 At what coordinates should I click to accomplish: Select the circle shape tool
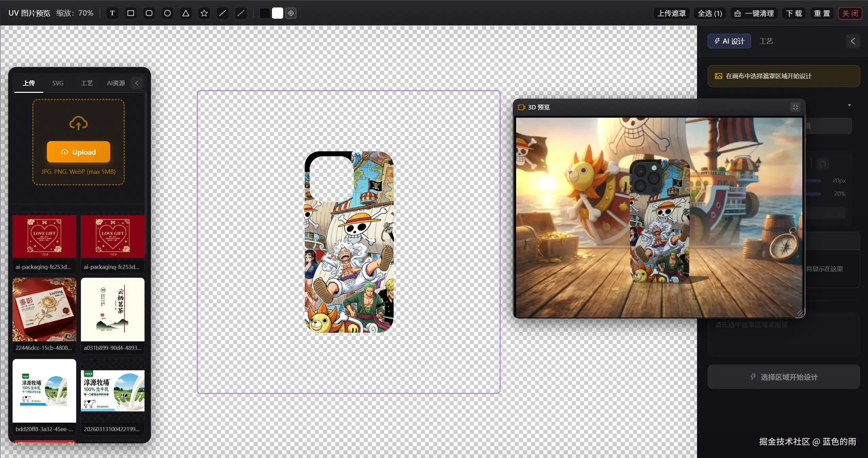167,13
